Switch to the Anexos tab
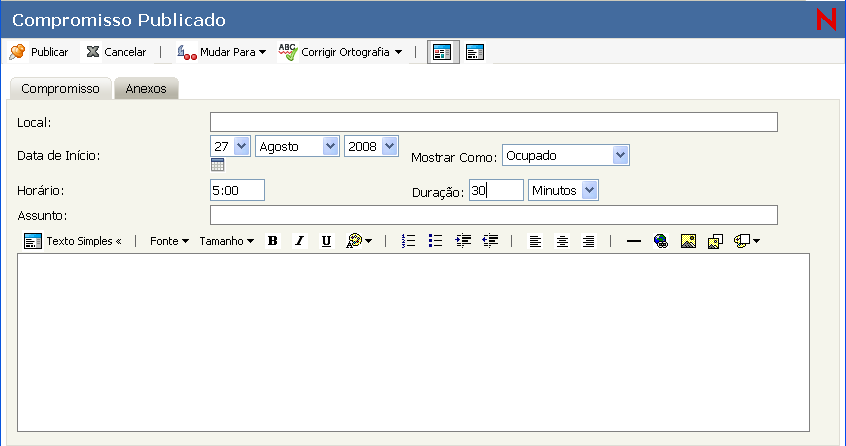 coord(146,88)
